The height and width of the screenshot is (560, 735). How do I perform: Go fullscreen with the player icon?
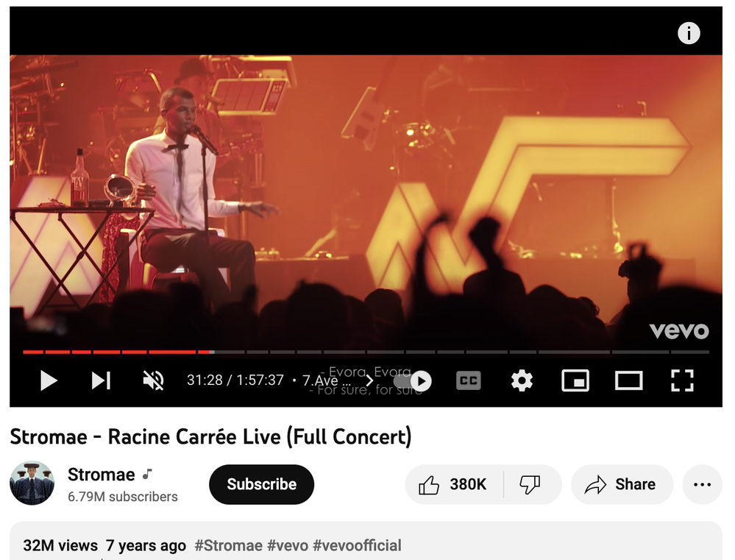point(682,380)
